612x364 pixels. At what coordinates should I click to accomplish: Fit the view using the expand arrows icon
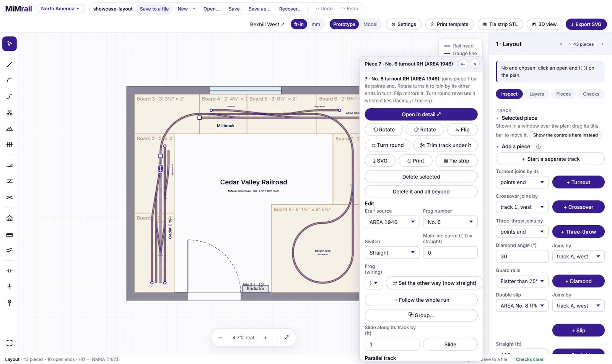(x=286, y=337)
